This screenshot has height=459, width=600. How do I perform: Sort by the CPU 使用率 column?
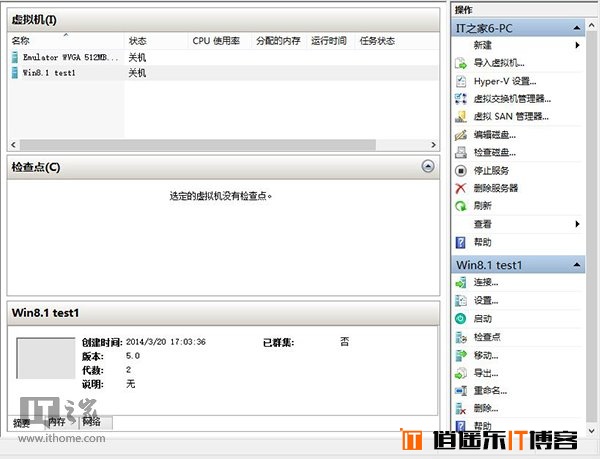pyautogui.click(x=220, y=41)
